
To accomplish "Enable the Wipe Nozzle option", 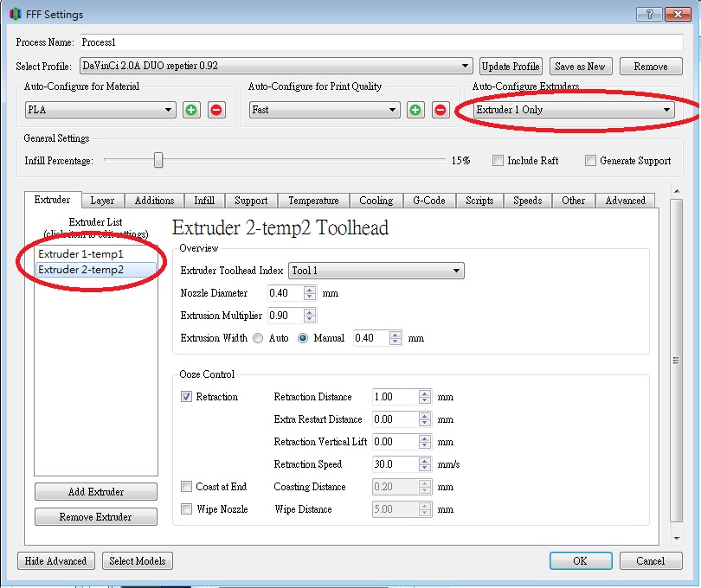I will 186,509.
